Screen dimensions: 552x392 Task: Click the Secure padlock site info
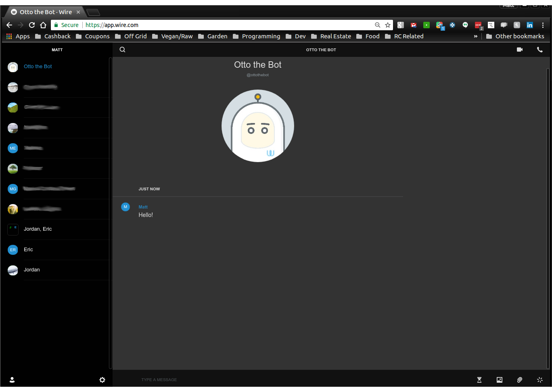pyautogui.click(x=67, y=25)
